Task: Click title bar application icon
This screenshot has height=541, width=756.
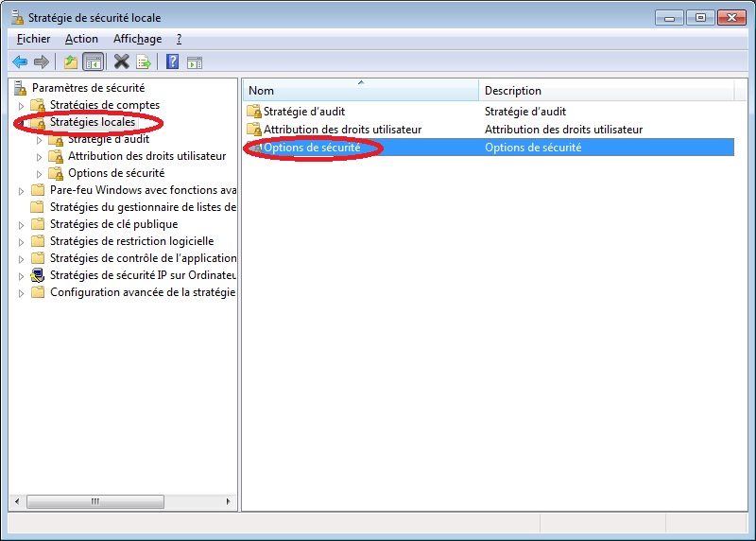Action: pos(17,18)
